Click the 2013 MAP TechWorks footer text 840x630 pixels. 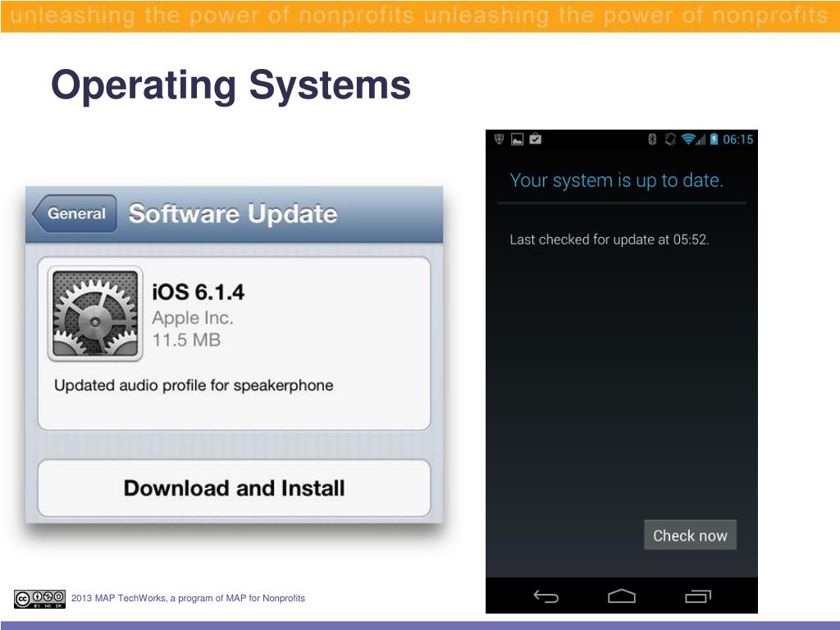click(x=188, y=598)
